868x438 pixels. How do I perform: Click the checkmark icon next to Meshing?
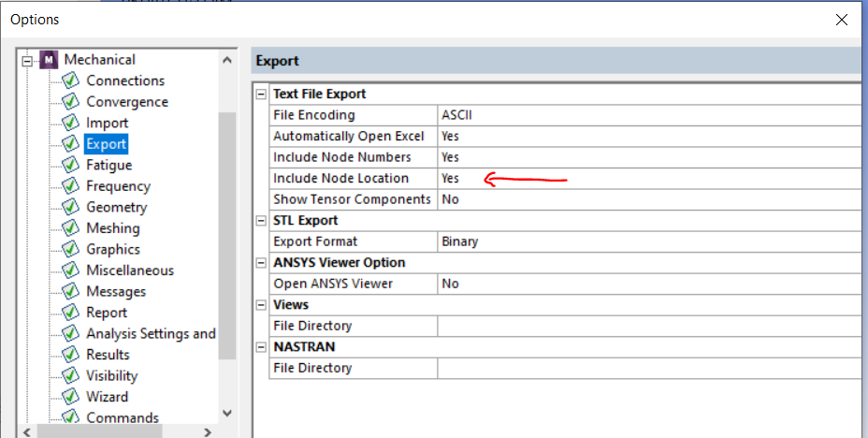tap(71, 228)
